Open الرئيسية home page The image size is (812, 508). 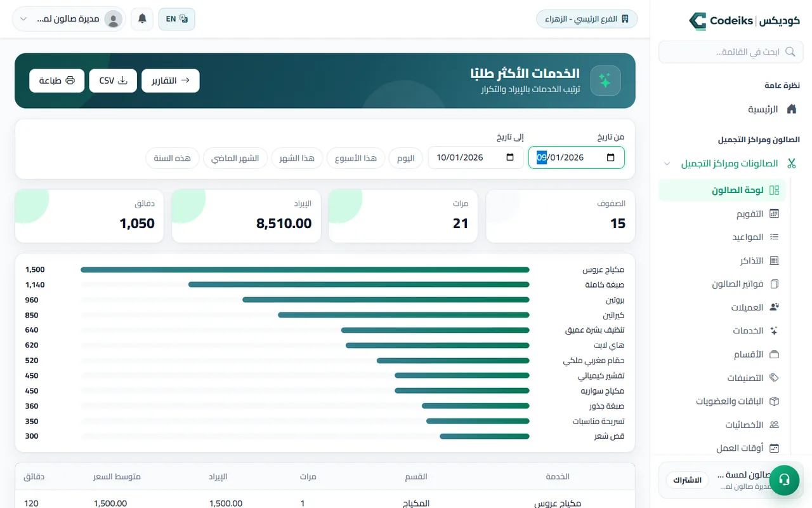pos(772,109)
